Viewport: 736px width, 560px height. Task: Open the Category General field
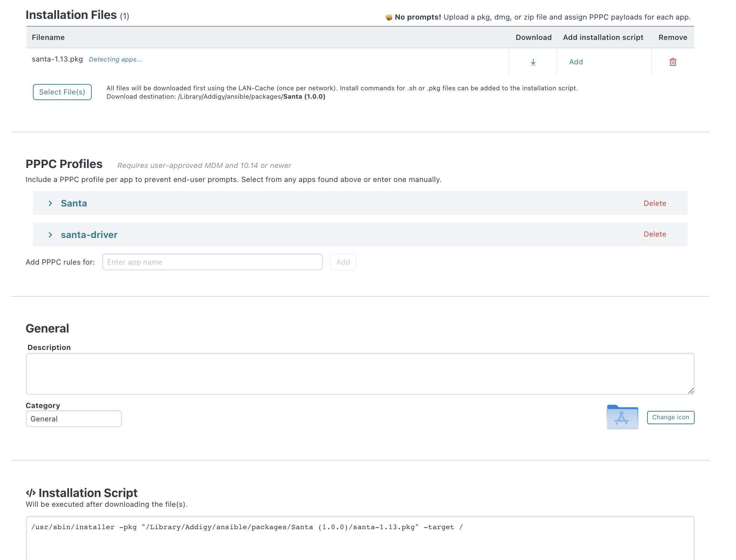click(x=74, y=419)
